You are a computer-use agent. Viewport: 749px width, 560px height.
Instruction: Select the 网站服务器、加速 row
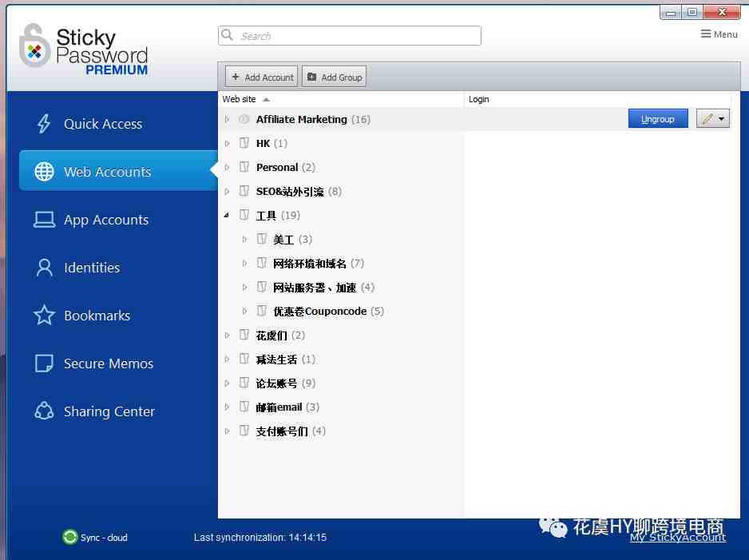tap(341, 287)
